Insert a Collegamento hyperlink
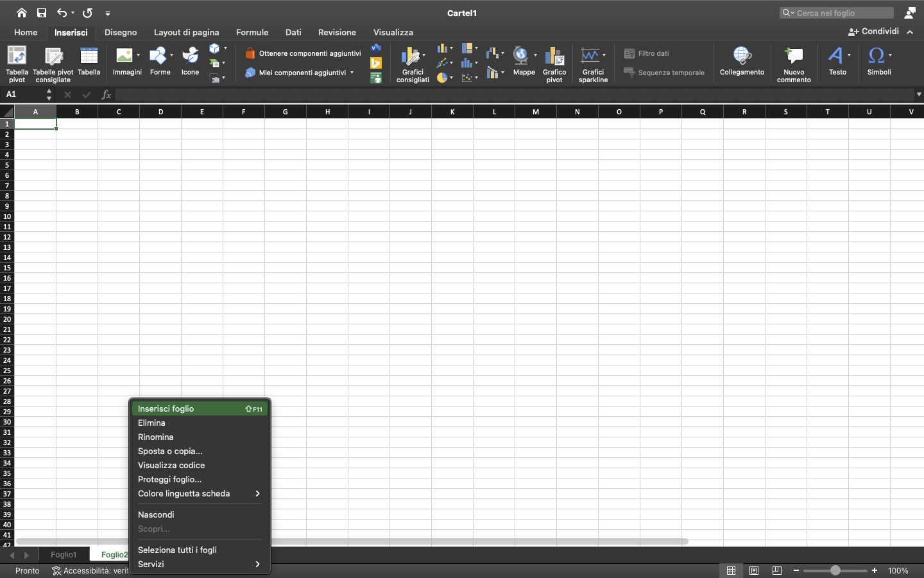 (x=742, y=61)
